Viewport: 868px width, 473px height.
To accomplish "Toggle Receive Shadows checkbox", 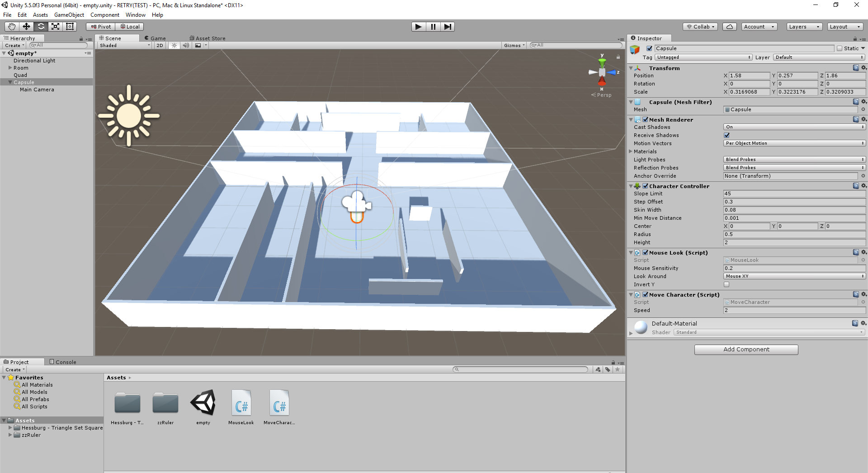I will point(726,135).
